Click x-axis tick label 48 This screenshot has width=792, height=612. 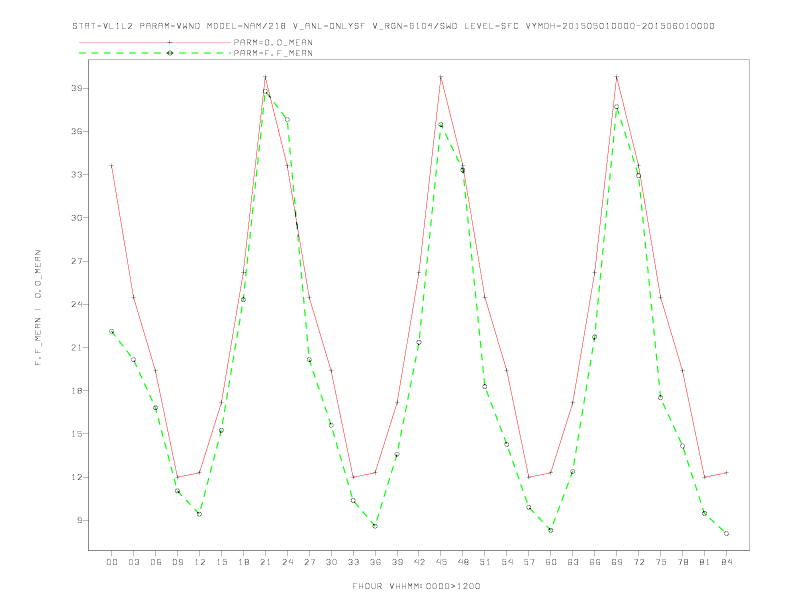click(463, 562)
